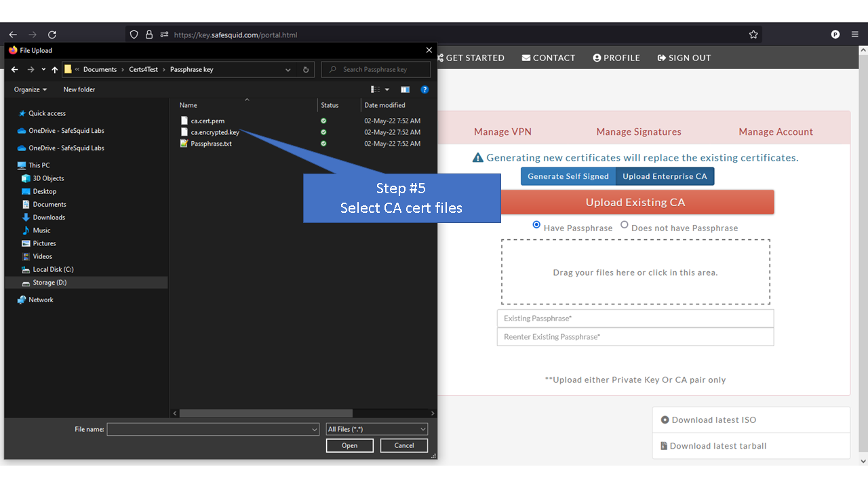Open the Passphrase.txt file

212,143
